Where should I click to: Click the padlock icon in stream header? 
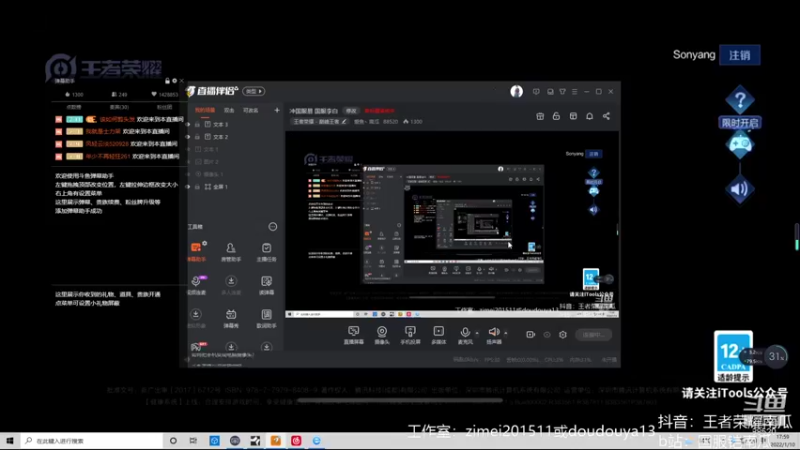556,116
